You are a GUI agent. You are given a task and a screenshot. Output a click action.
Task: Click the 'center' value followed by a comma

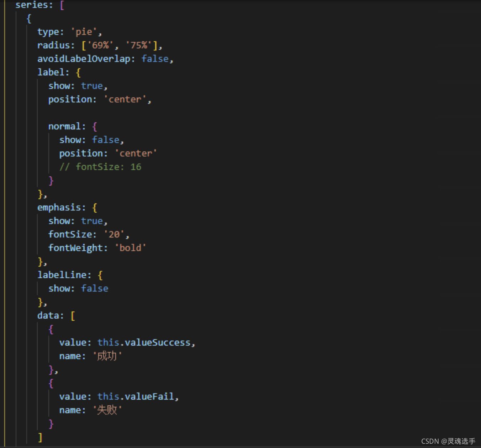125,99
